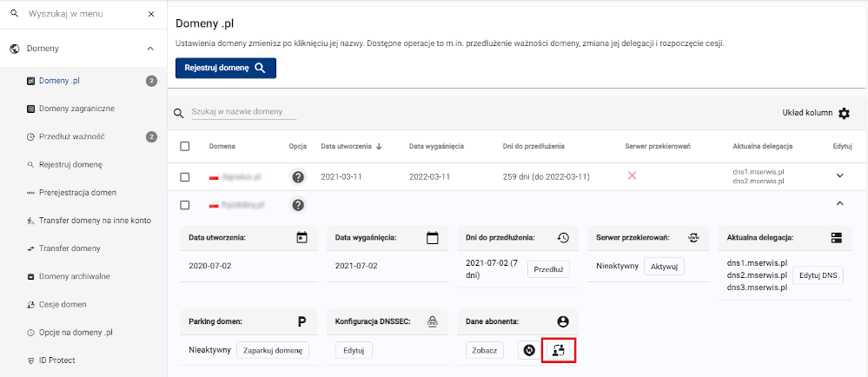Viewport: 868px width, 377px height.
Task: Click the red X redirect server status
Action: pos(632,175)
